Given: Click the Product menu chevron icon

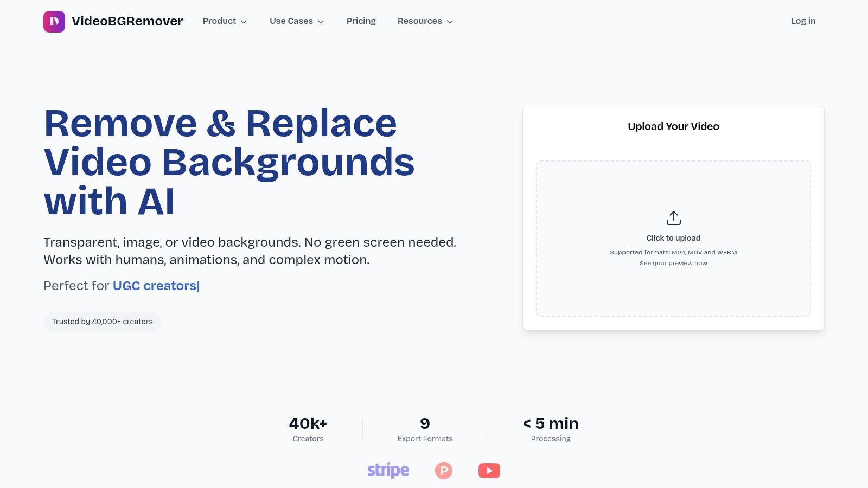Looking at the screenshot, I should point(244,22).
